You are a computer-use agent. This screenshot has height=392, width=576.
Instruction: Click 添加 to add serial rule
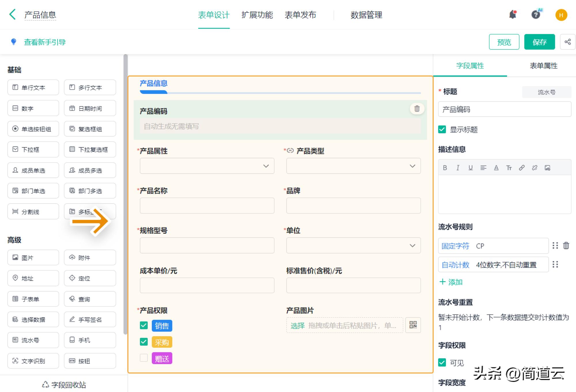451,282
